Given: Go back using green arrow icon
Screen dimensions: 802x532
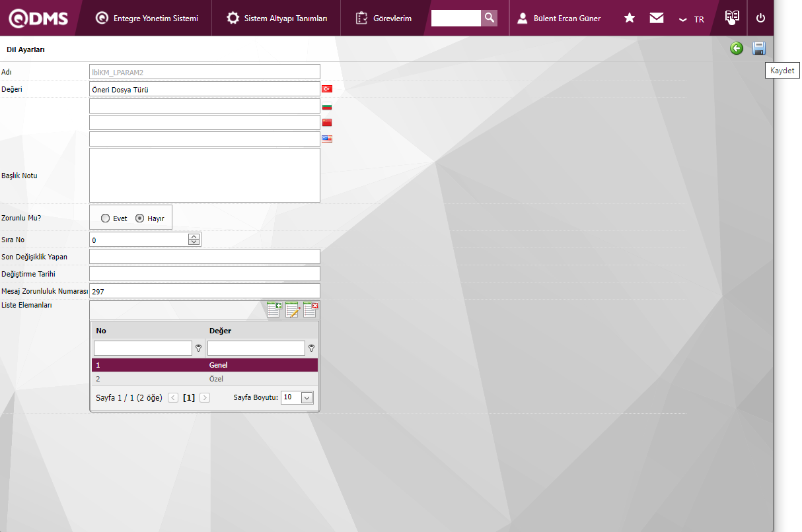Looking at the screenshot, I should point(737,48).
